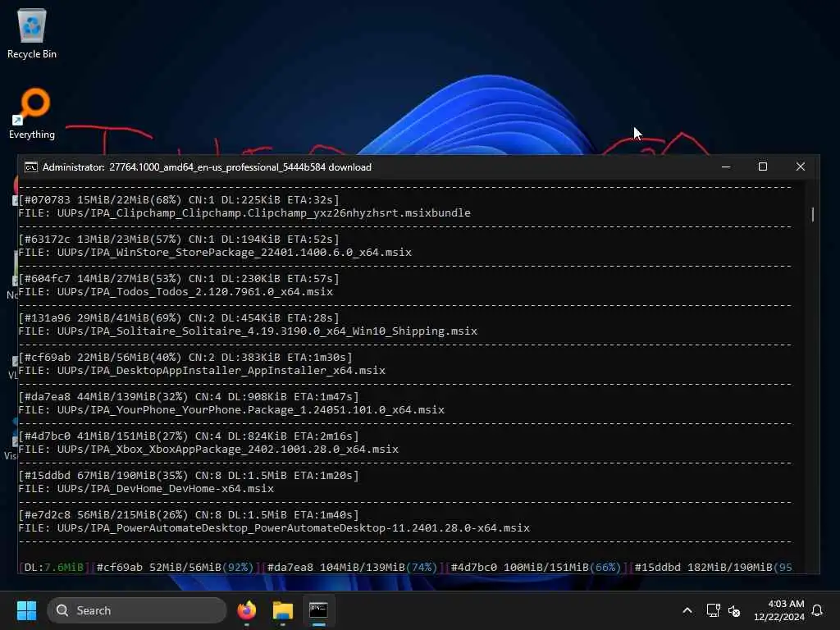
Task: Click the muted volume tray icon
Action: [x=734, y=610]
